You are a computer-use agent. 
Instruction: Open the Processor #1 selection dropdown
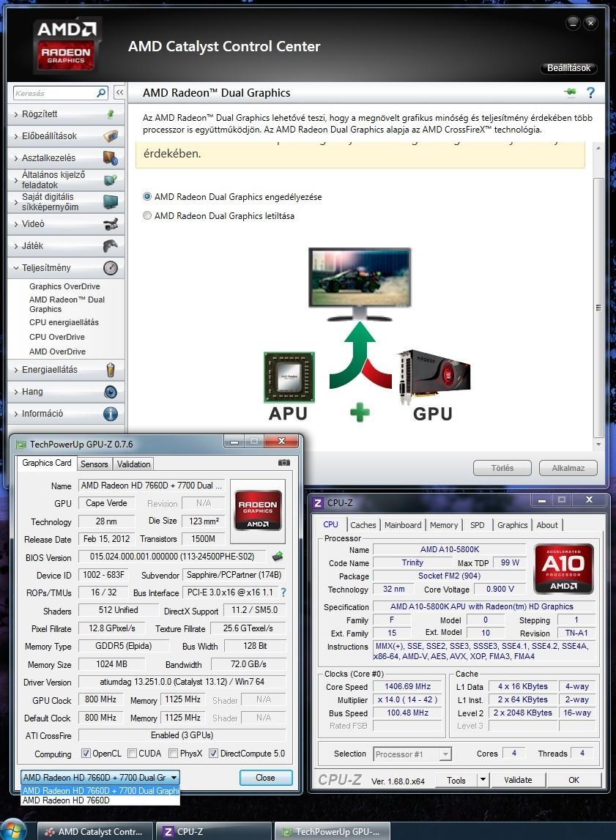412,754
